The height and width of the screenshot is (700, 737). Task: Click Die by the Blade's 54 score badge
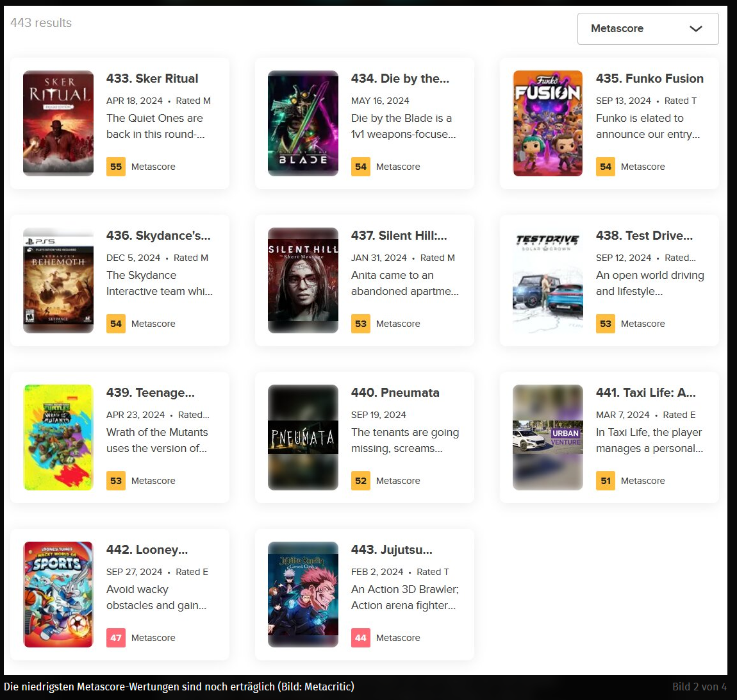tap(361, 167)
